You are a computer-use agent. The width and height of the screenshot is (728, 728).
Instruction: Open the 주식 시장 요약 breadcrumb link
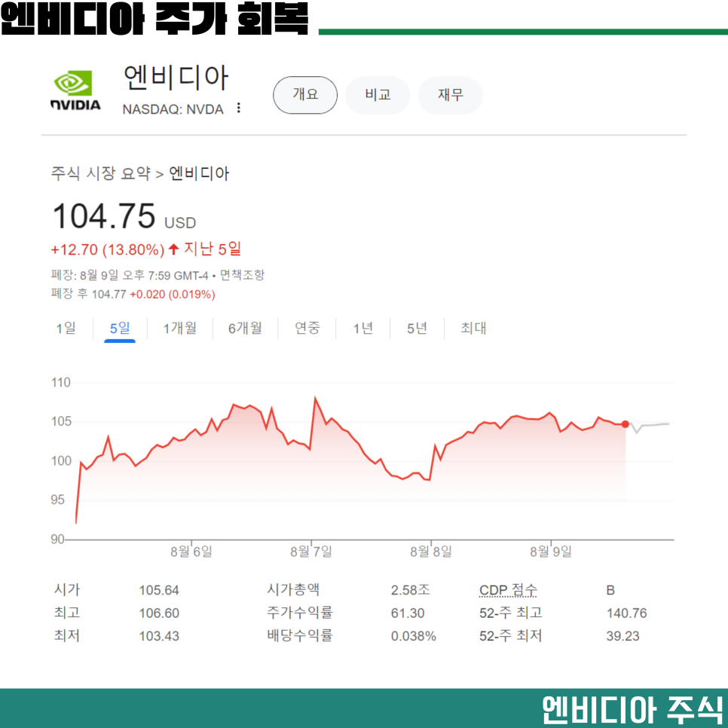(x=101, y=173)
